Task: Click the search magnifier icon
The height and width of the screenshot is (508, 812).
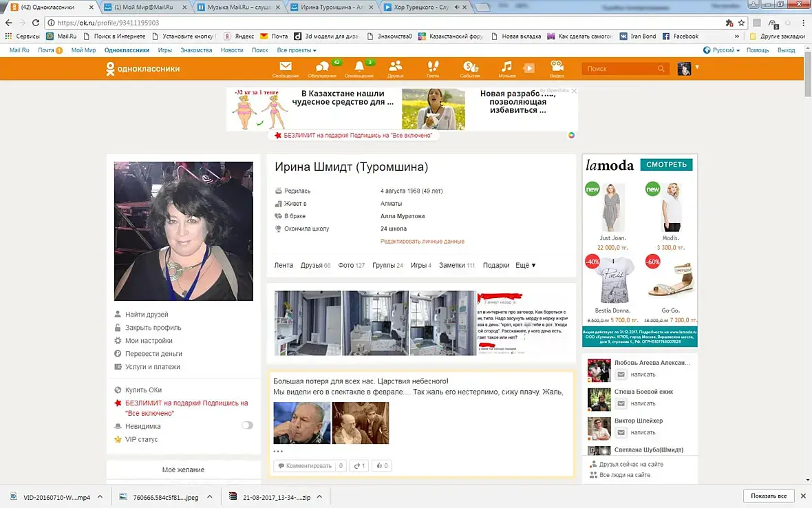Action: tap(661, 68)
